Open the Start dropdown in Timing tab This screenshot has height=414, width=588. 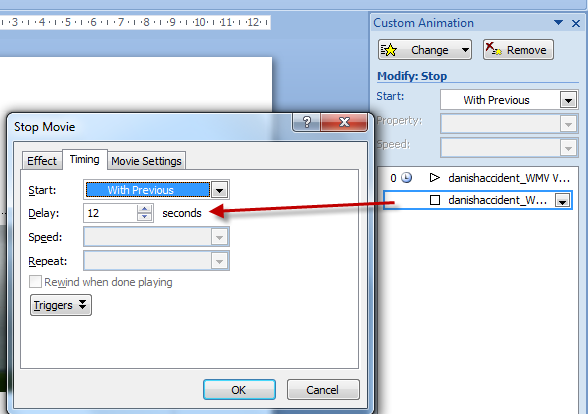click(219, 190)
